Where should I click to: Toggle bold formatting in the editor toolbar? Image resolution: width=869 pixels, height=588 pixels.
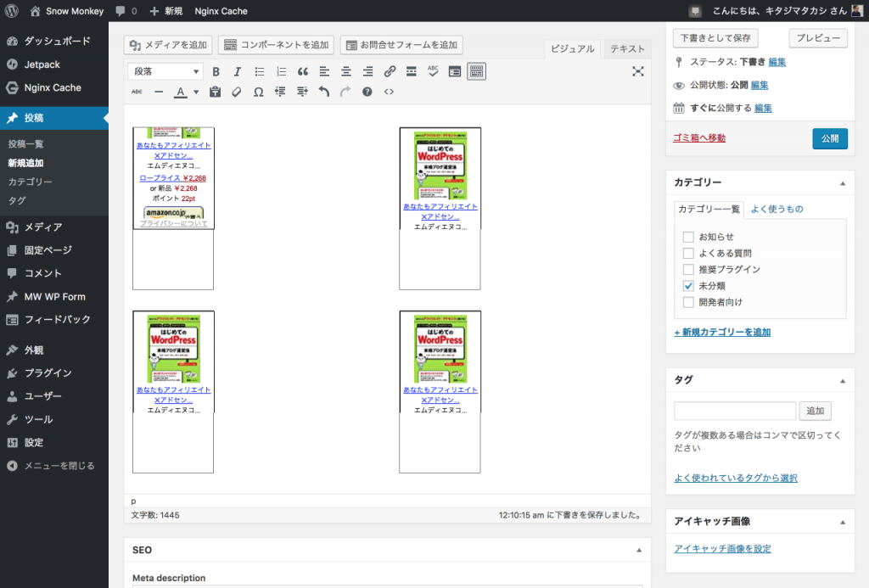(x=216, y=71)
